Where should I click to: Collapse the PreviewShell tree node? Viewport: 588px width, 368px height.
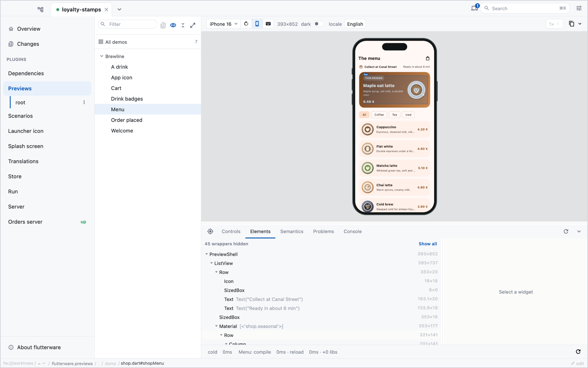click(x=206, y=254)
